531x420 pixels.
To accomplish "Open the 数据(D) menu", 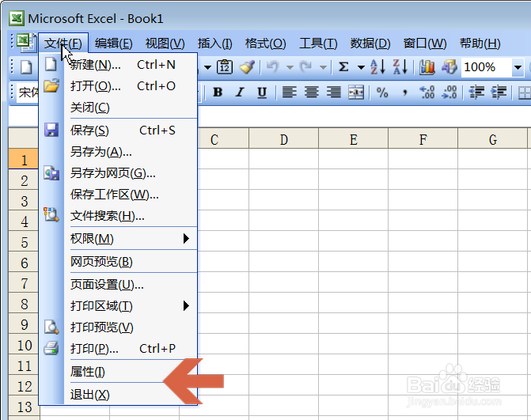I will point(370,44).
